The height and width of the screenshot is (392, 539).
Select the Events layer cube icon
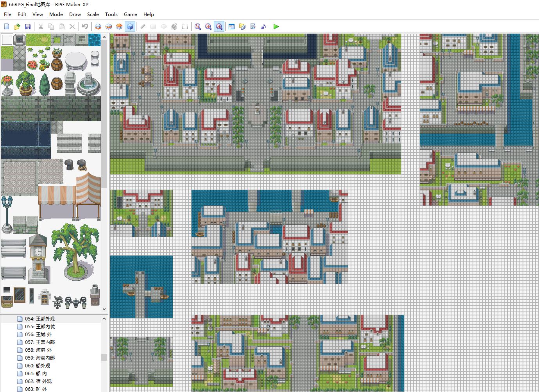(130, 27)
